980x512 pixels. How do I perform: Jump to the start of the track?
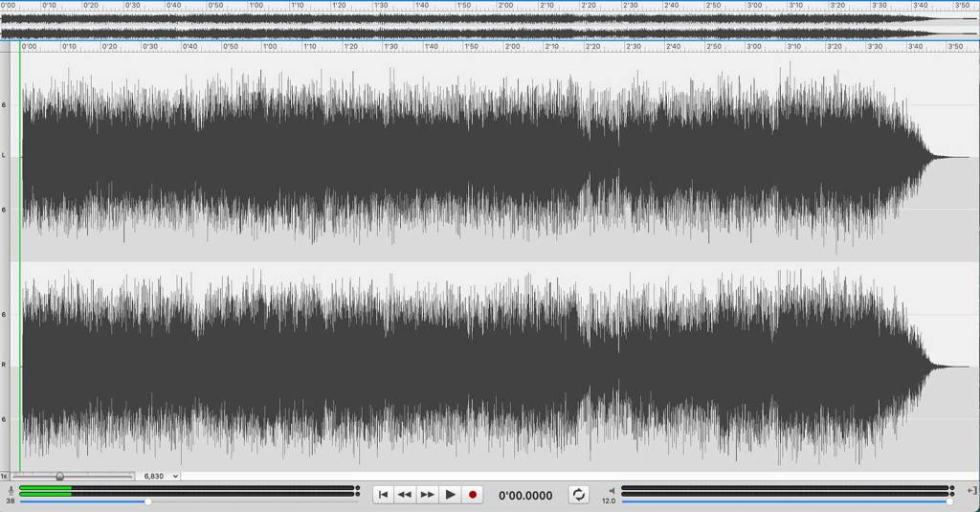[383, 495]
